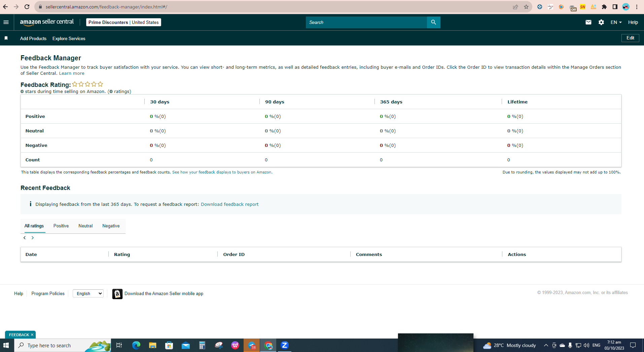This screenshot has height=352, width=644.
Task: Expand the EN language dropdown
Action: coord(616,22)
